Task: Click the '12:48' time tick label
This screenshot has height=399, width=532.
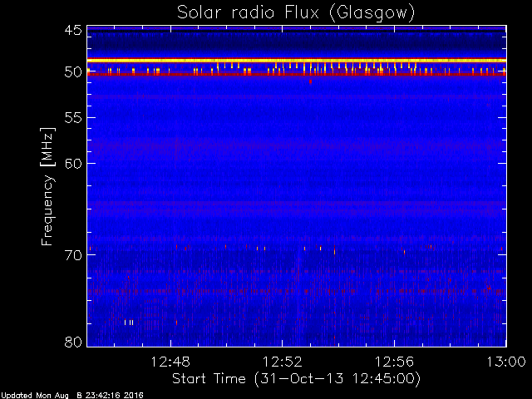Action: tap(170, 362)
